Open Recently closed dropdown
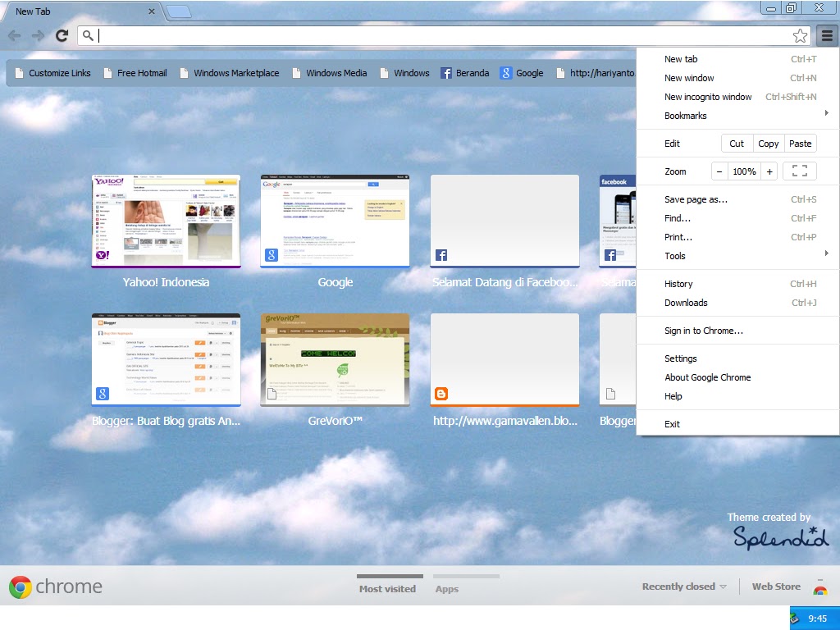Screen dimensions: 840x630 684,587
